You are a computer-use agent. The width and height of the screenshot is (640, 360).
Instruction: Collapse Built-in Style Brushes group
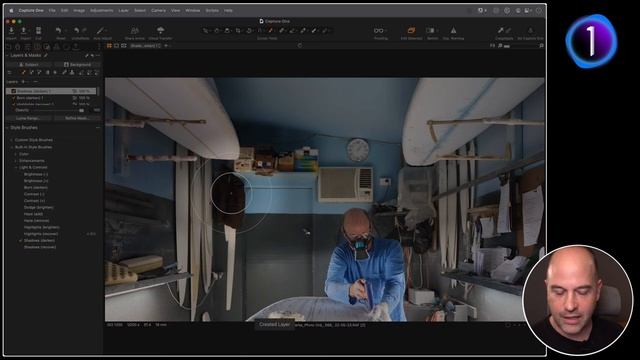pos(11,147)
